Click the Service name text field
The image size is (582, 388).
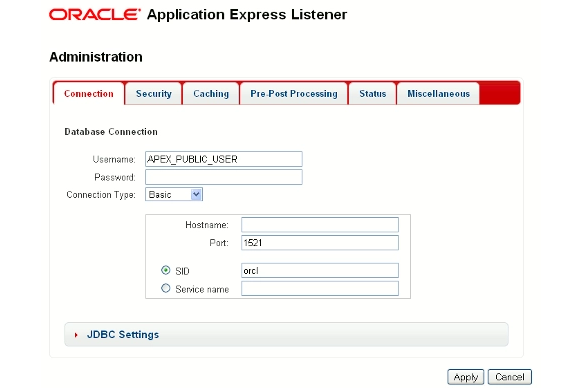(320, 288)
